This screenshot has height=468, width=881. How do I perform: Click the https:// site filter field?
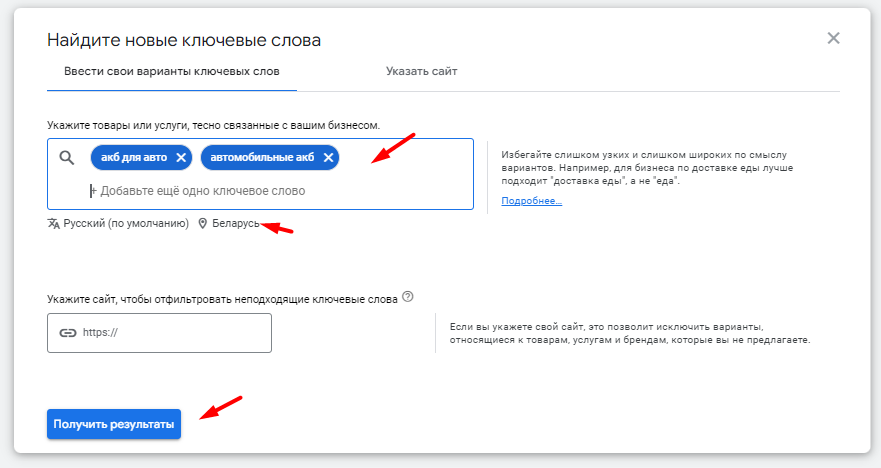click(160, 333)
